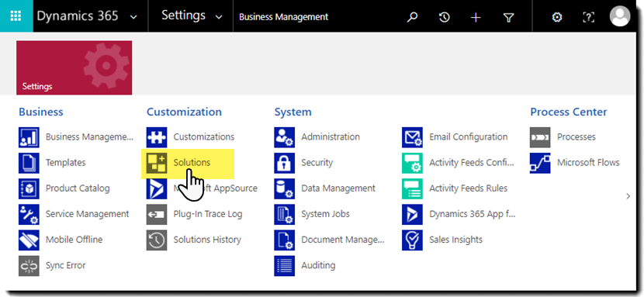Open the recent items history icon
This screenshot has height=297, width=644.
pyautogui.click(x=444, y=17)
